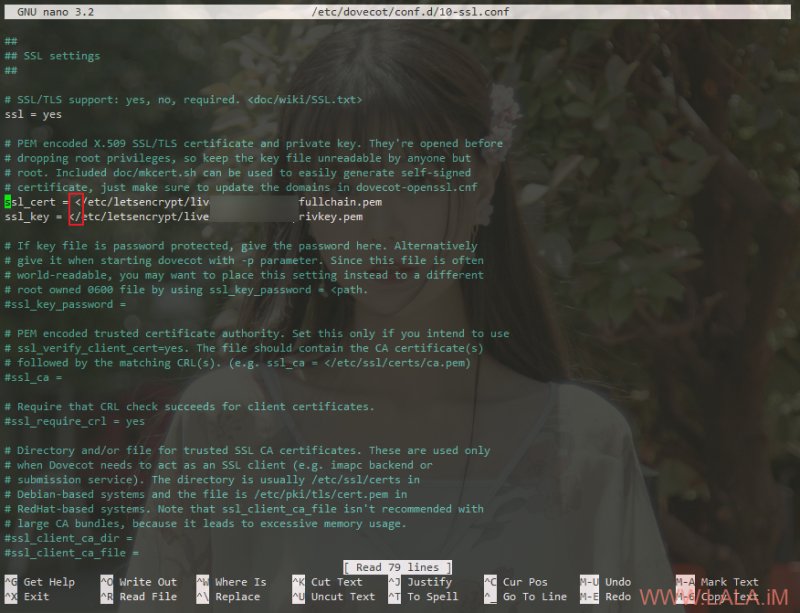Click the M-U Undo shortcut

point(605,582)
